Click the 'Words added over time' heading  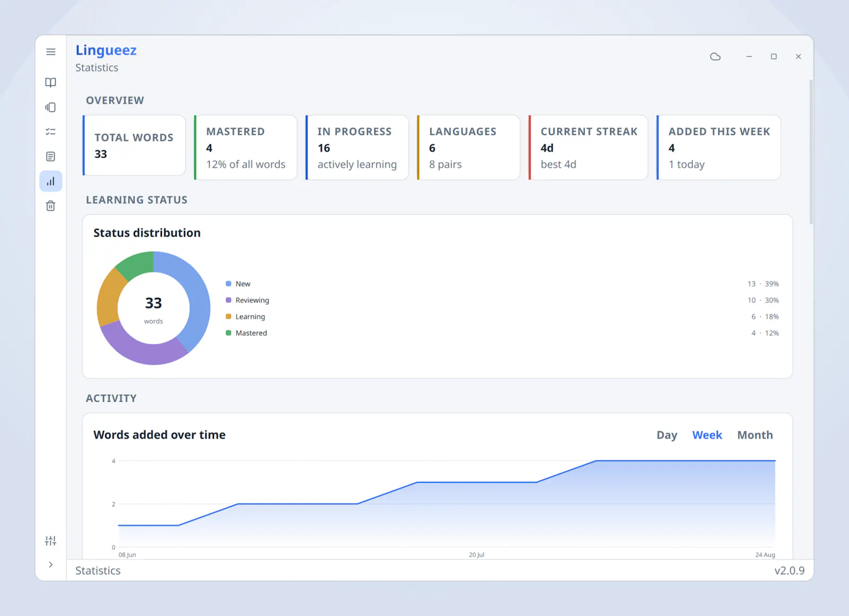pyautogui.click(x=159, y=435)
